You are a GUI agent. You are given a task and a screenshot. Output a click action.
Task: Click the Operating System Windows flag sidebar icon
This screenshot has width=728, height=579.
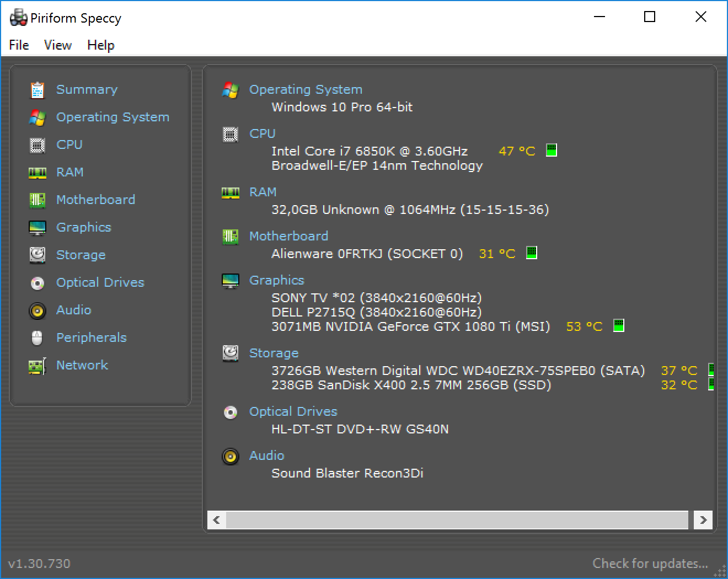pos(37,117)
